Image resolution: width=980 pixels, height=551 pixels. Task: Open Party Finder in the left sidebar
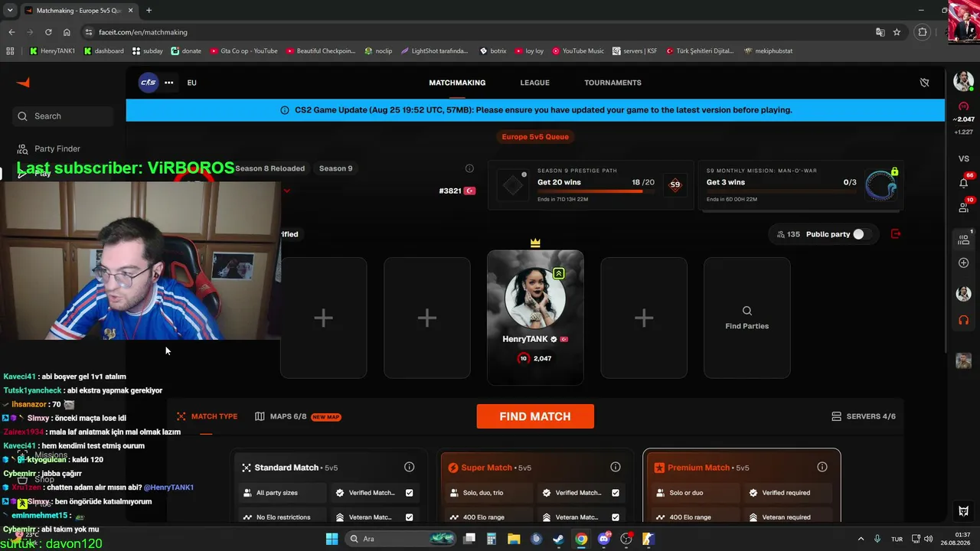coord(57,148)
